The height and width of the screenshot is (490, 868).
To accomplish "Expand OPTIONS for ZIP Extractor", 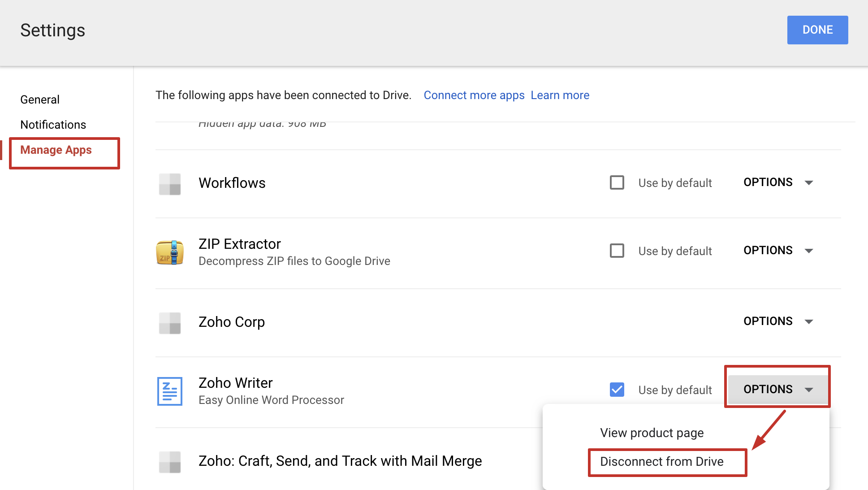I will [777, 251].
